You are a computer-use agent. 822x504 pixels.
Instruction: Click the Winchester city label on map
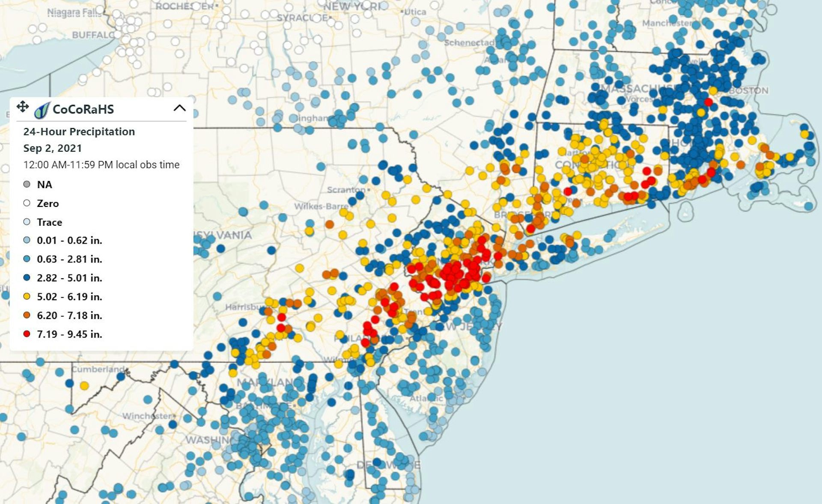coord(148,416)
